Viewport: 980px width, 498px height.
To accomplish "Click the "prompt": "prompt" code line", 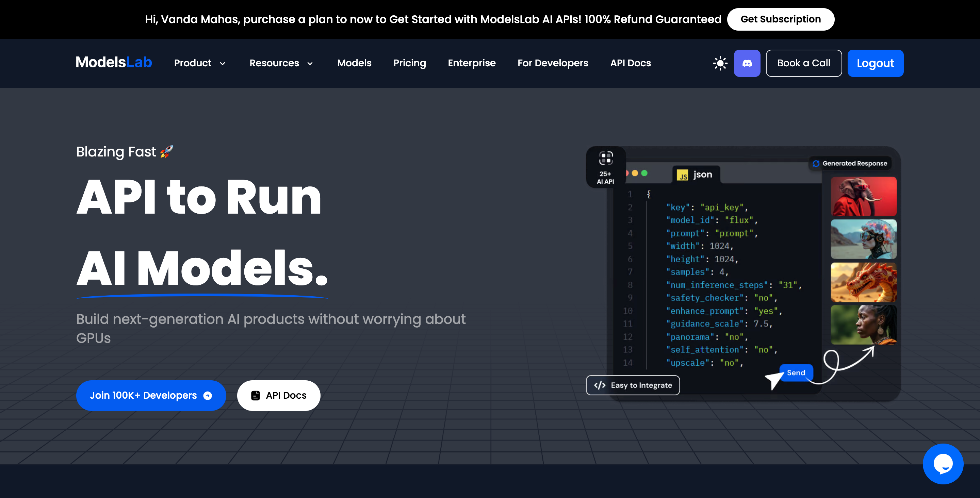I will (x=712, y=234).
